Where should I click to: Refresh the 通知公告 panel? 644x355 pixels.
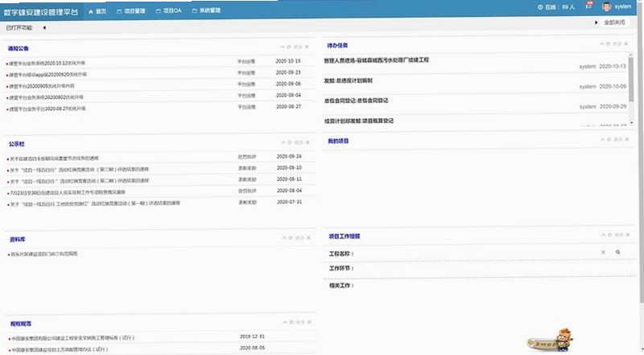[x=289, y=47]
